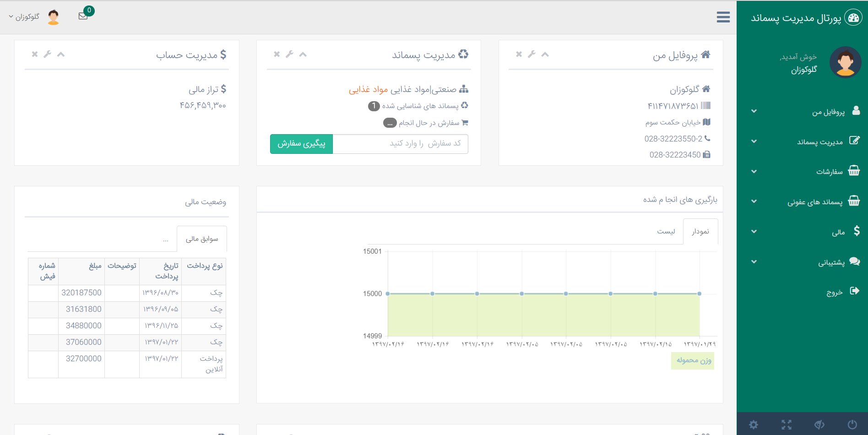Collapse the پروفایل من panel
The width and height of the screenshot is (868, 435).
545,54
